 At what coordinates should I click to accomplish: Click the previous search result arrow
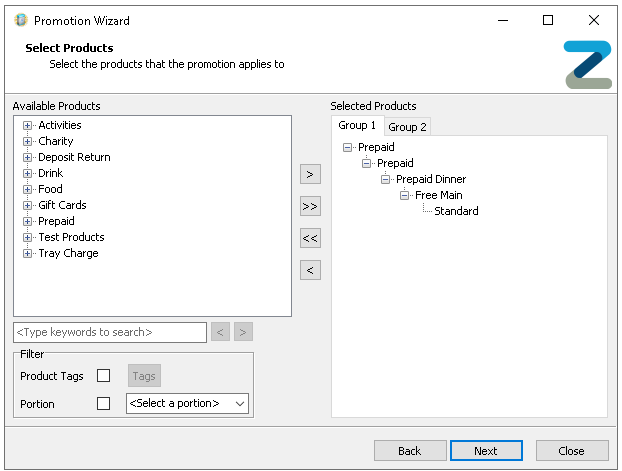coord(221,332)
